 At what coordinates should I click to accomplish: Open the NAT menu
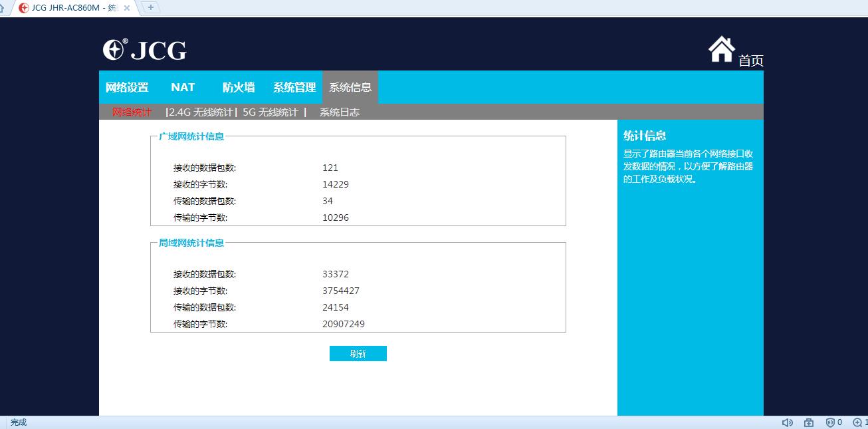point(183,87)
